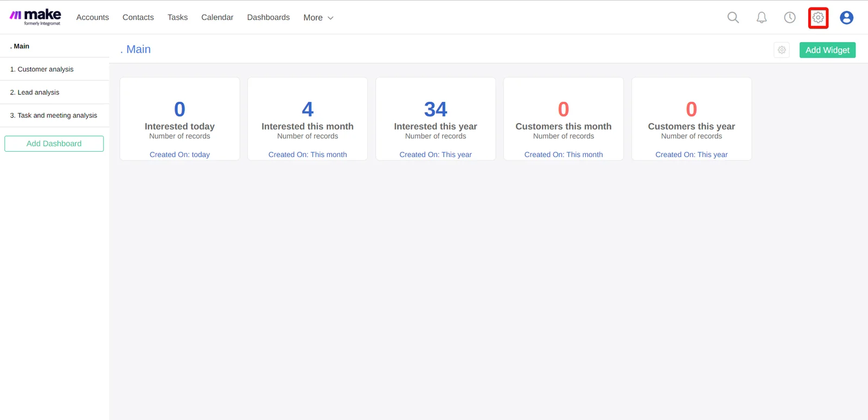Open the Dashboards module
The height and width of the screenshot is (420, 868).
click(269, 17)
